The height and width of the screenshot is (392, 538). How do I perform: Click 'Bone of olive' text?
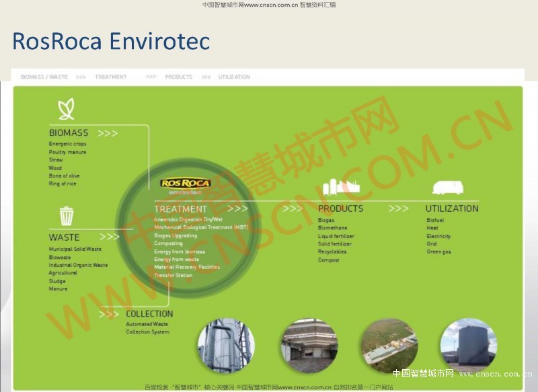64,175
